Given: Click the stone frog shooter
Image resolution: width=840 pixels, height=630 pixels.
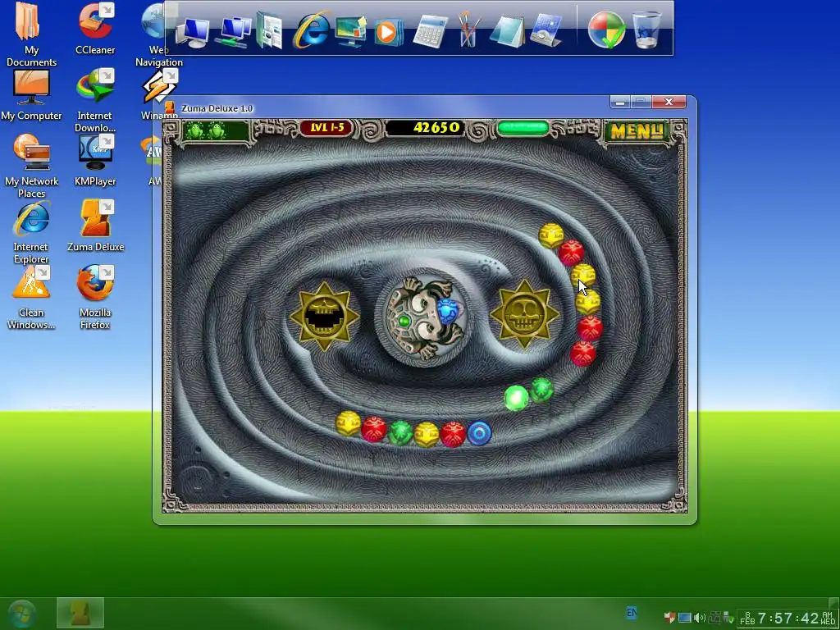Looking at the screenshot, I should coord(427,317).
